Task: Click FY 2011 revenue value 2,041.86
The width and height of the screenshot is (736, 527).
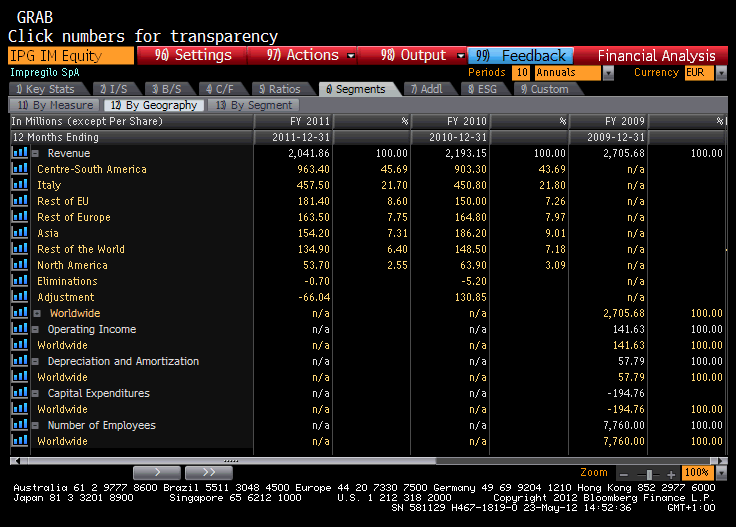Action: pyautogui.click(x=309, y=153)
